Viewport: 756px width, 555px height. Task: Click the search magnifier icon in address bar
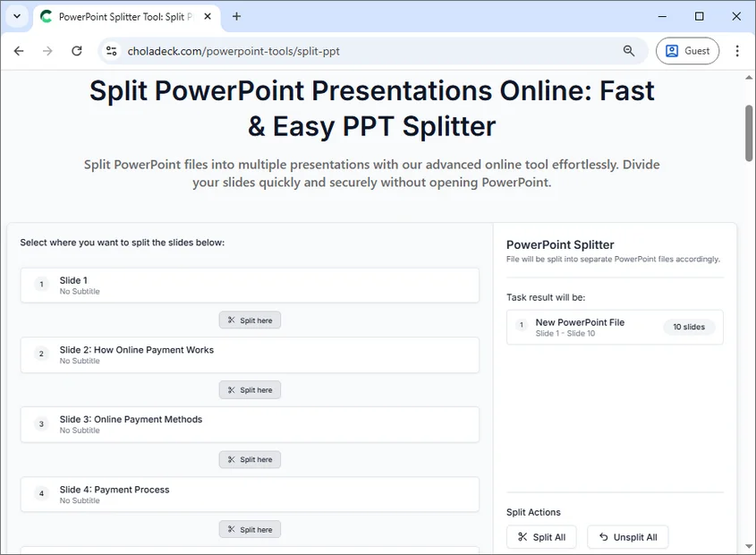(629, 51)
